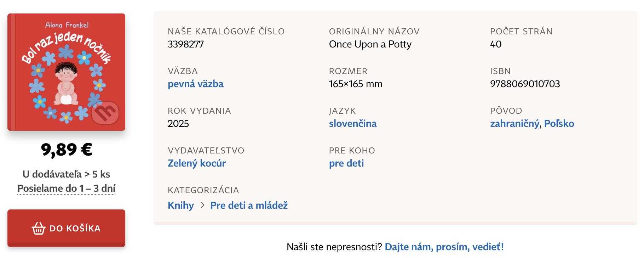
Task: Click the basket icon in the cart button
Action: pos(39,228)
